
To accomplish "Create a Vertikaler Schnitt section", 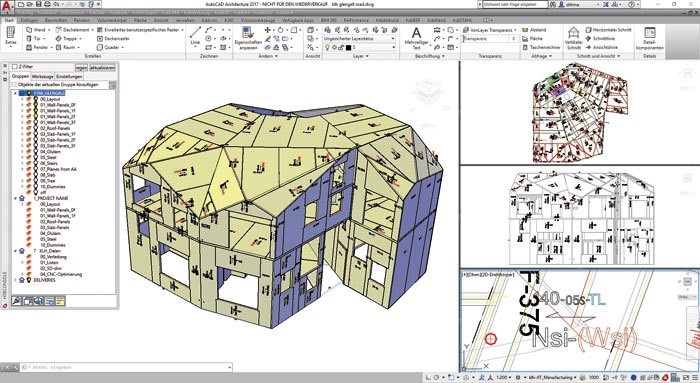I will click(x=573, y=37).
